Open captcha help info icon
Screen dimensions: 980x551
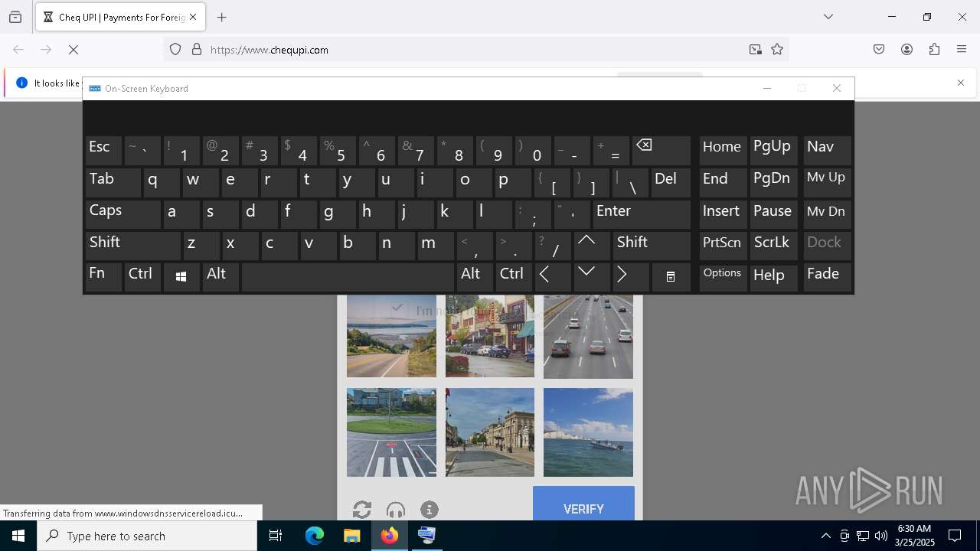tap(430, 510)
